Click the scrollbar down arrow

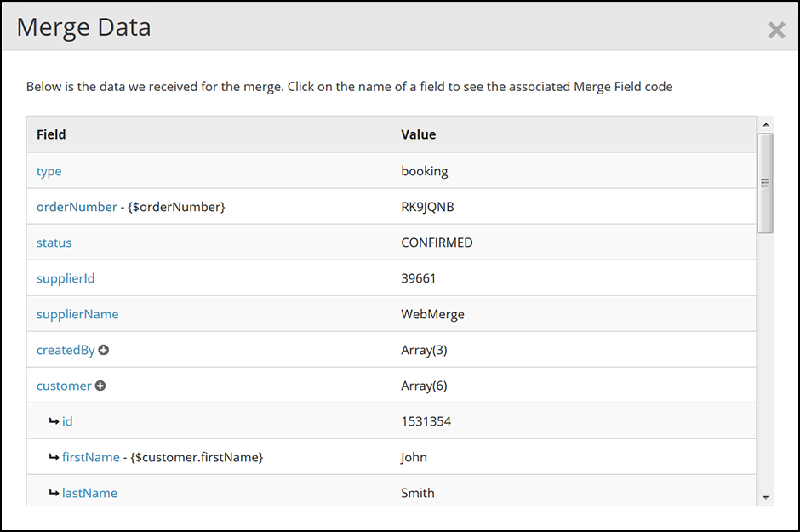point(766,497)
